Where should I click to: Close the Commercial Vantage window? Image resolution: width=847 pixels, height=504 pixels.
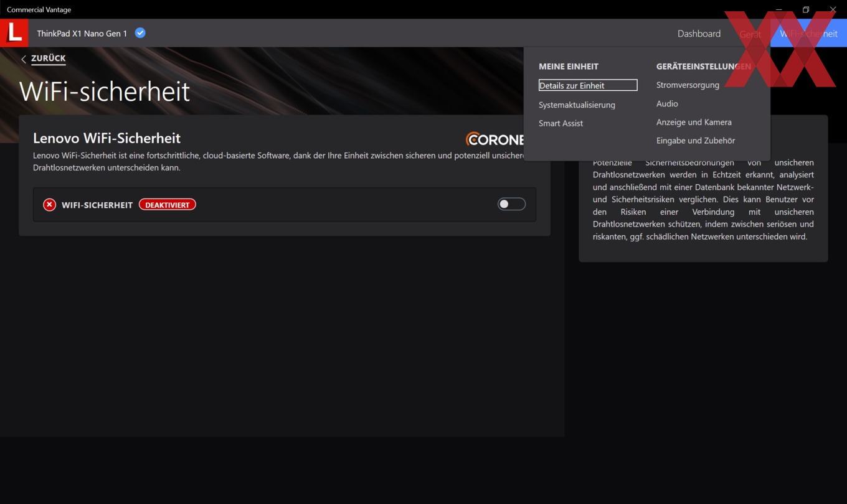click(x=833, y=9)
